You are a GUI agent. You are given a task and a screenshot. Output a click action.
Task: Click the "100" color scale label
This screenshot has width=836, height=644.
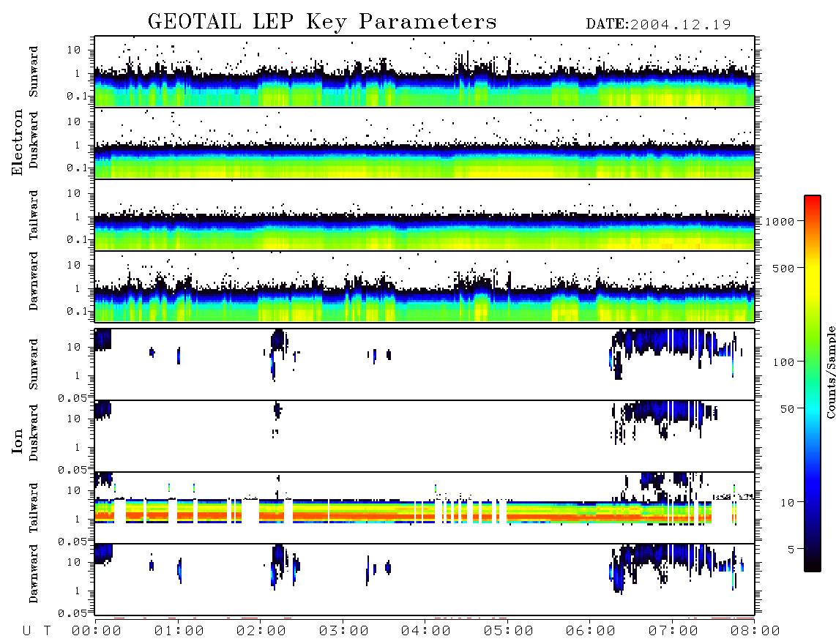783,362
